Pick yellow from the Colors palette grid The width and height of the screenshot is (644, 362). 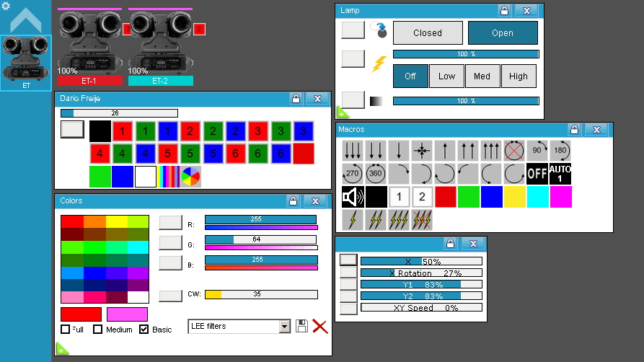(x=116, y=221)
